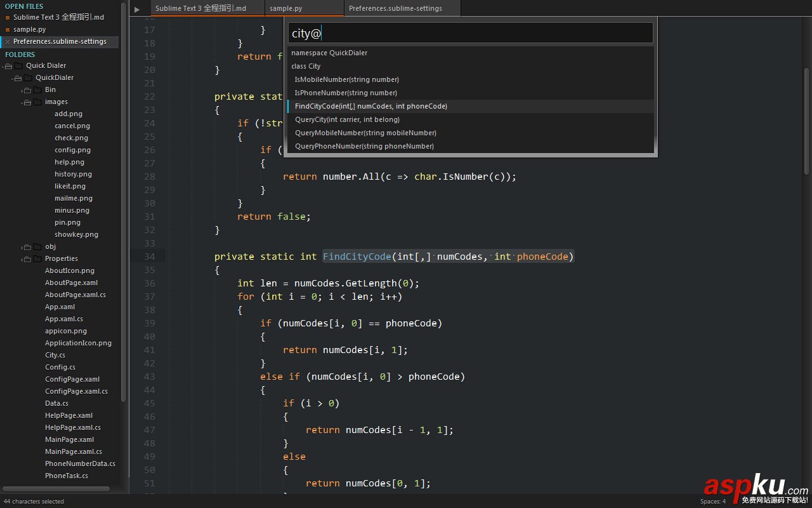The image size is (812, 508).
Task: Open App.xaml in the sidebar
Action: coord(60,307)
